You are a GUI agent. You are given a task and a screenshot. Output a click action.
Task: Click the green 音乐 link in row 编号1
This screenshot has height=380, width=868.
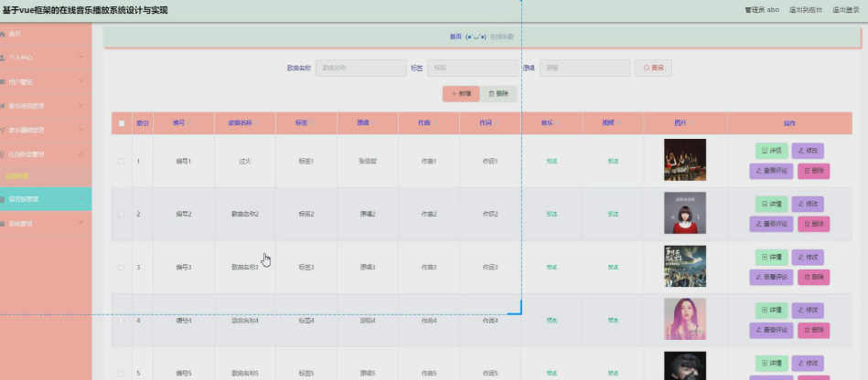click(552, 162)
